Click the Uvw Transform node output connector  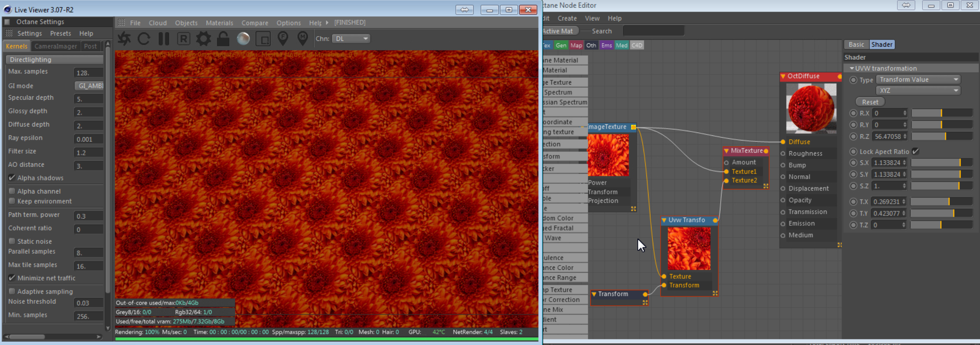[715, 220]
